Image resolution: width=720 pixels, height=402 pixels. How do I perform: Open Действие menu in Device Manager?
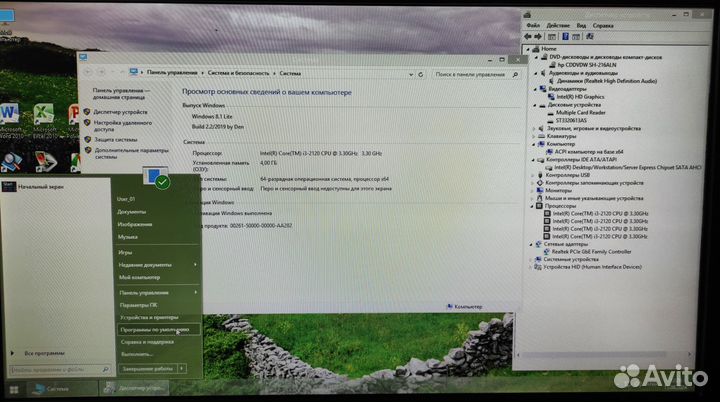pyautogui.click(x=558, y=26)
